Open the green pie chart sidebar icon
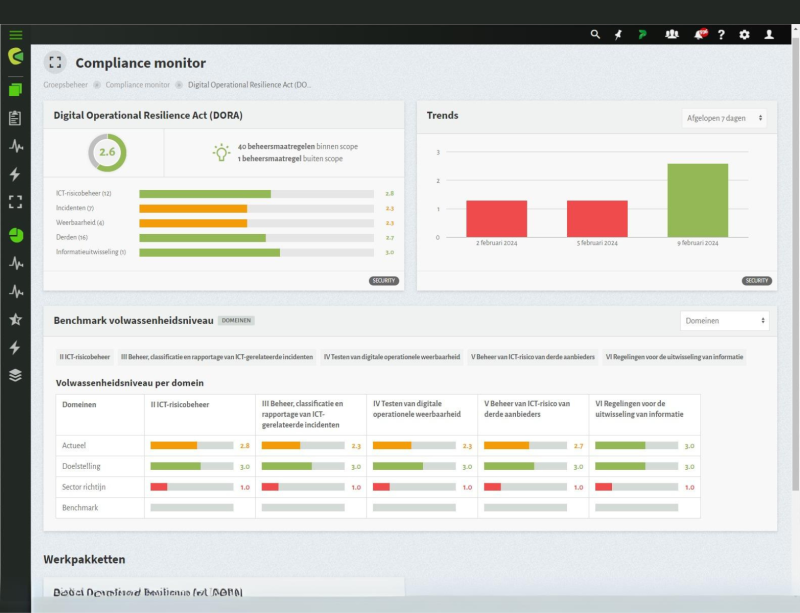Image resolution: width=800 pixels, height=613 pixels. 16,235
